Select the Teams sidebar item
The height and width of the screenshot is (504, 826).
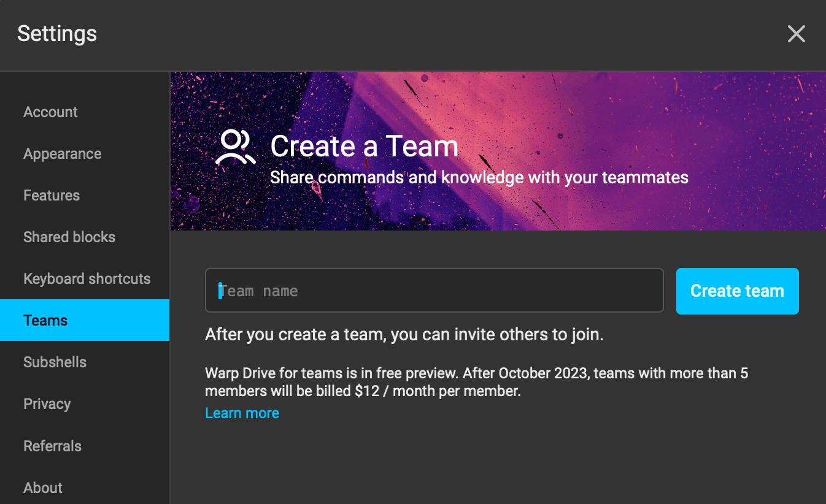85,320
